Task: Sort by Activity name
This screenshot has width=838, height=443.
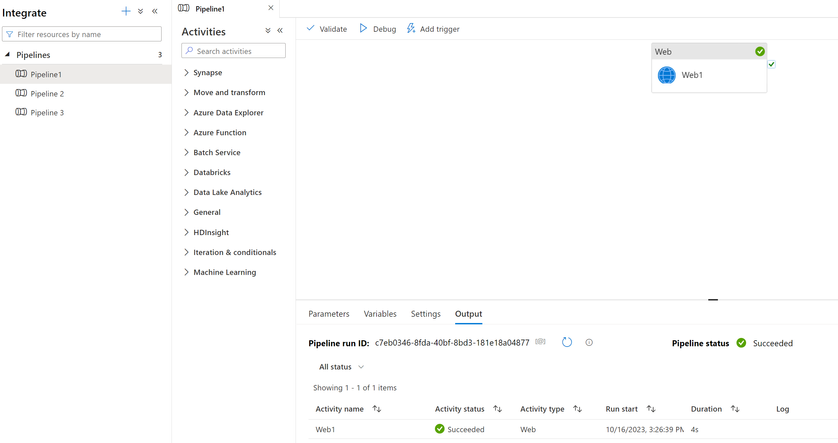Action: [x=377, y=409]
